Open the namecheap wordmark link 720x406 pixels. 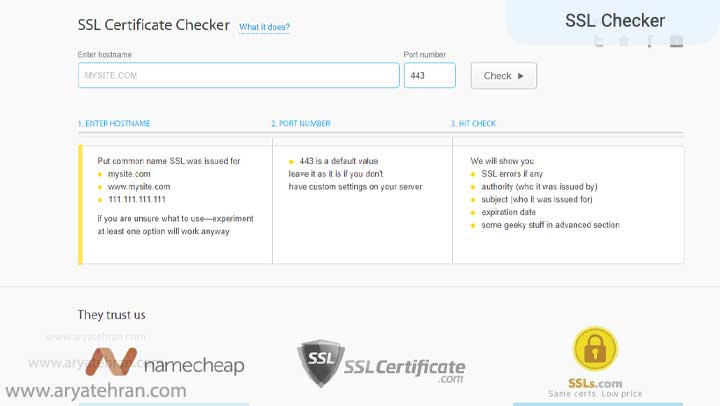tap(194, 366)
